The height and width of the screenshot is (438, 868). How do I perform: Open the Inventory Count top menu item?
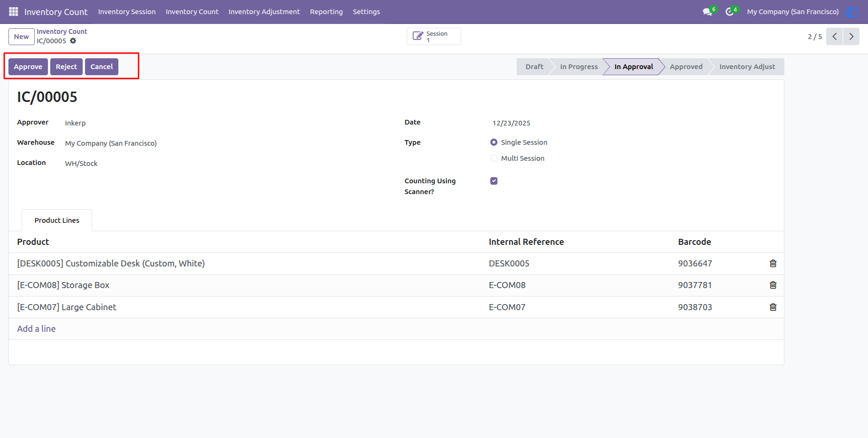tap(192, 12)
